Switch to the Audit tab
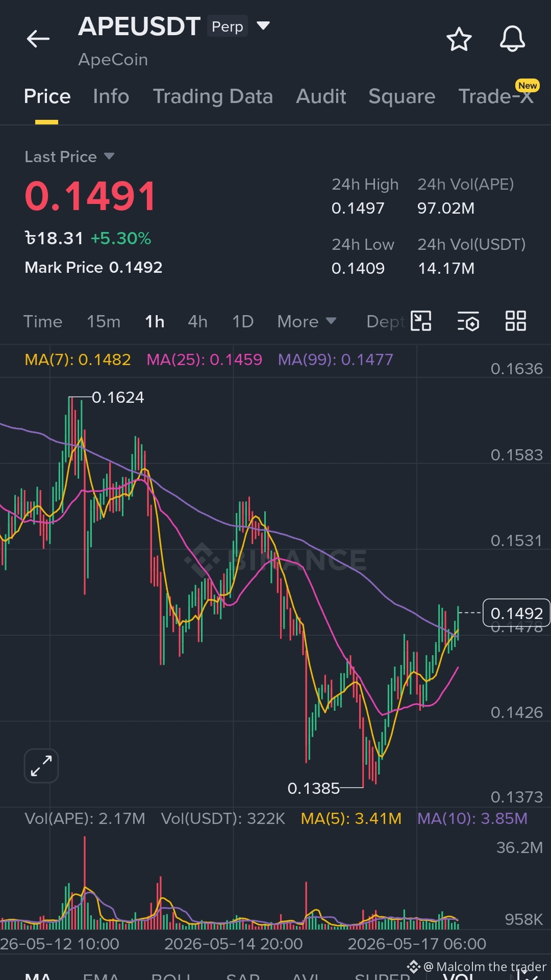 (321, 96)
